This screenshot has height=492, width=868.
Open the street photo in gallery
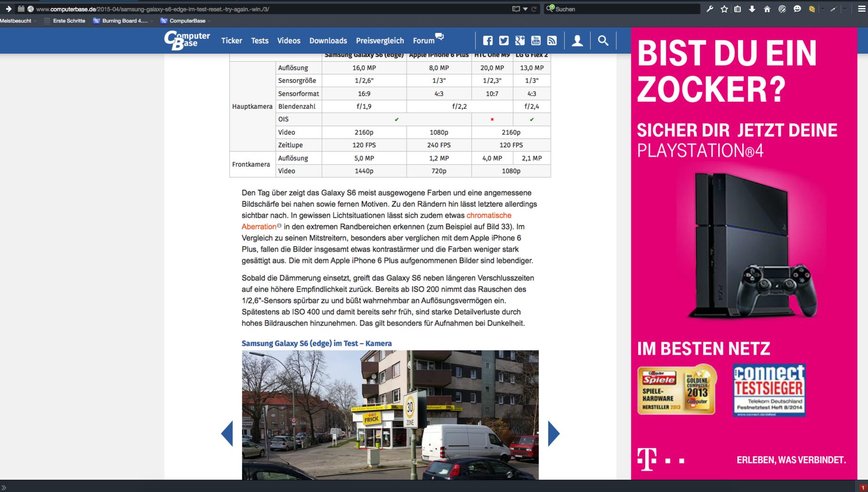point(390,415)
